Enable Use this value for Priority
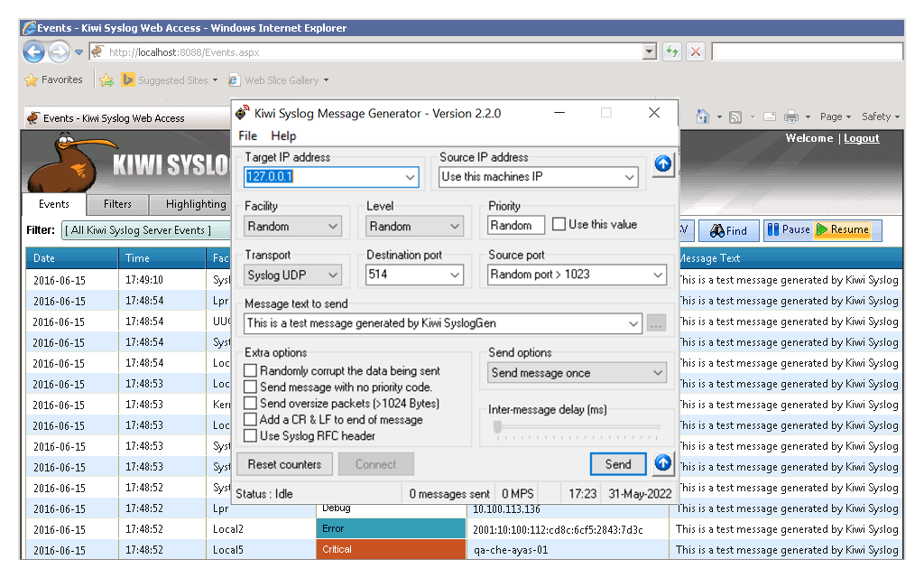Screen dimensions: 924x578 (x=558, y=224)
